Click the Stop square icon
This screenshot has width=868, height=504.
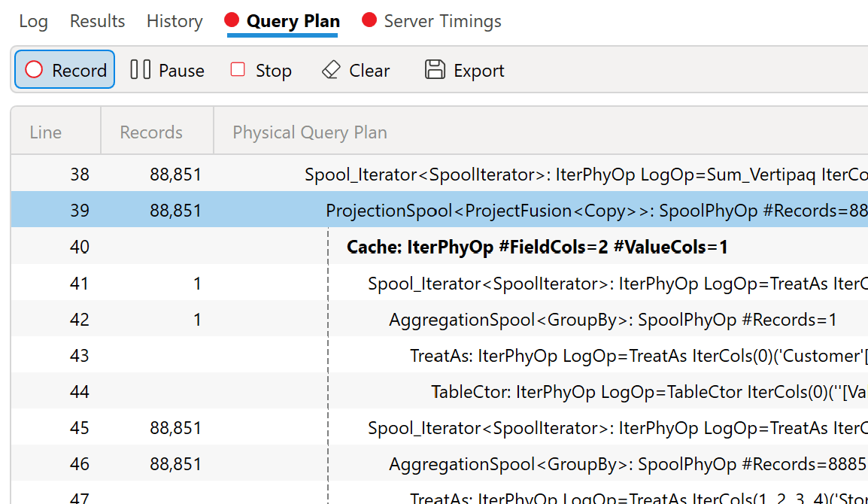coord(238,69)
